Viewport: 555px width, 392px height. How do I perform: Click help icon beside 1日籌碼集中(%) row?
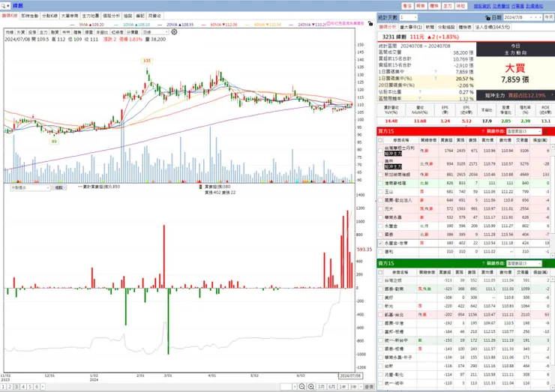coord(435,79)
